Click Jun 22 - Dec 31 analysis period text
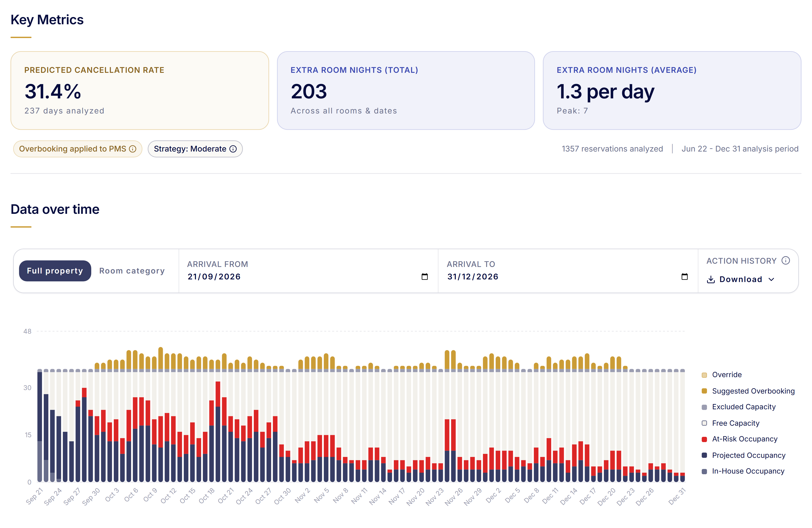Image resolution: width=812 pixels, height=528 pixels. 740,149
